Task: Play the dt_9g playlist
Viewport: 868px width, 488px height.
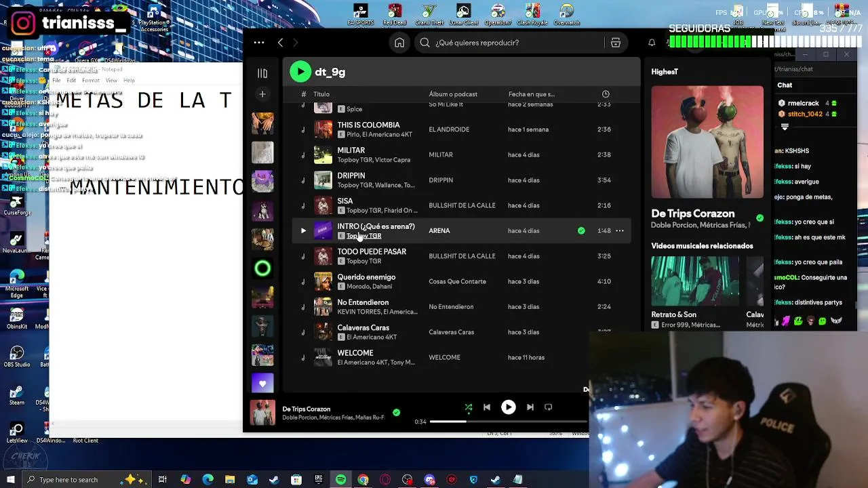Action: [x=300, y=72]
